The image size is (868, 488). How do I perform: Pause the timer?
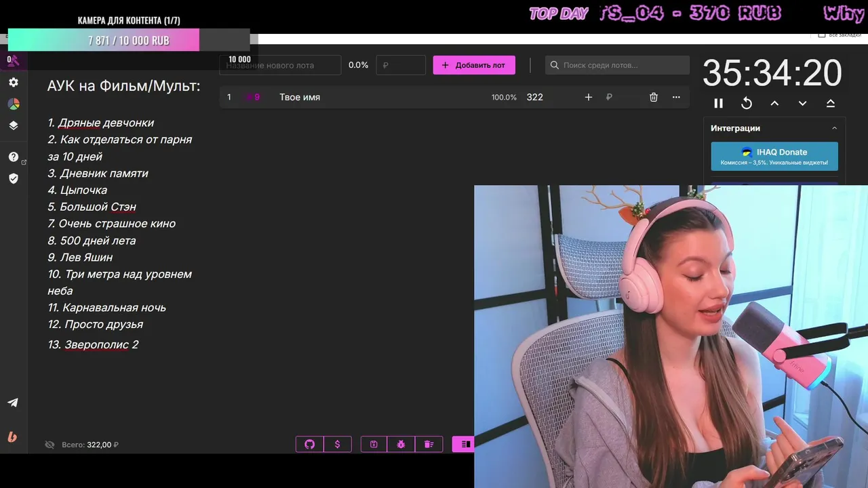719,103
